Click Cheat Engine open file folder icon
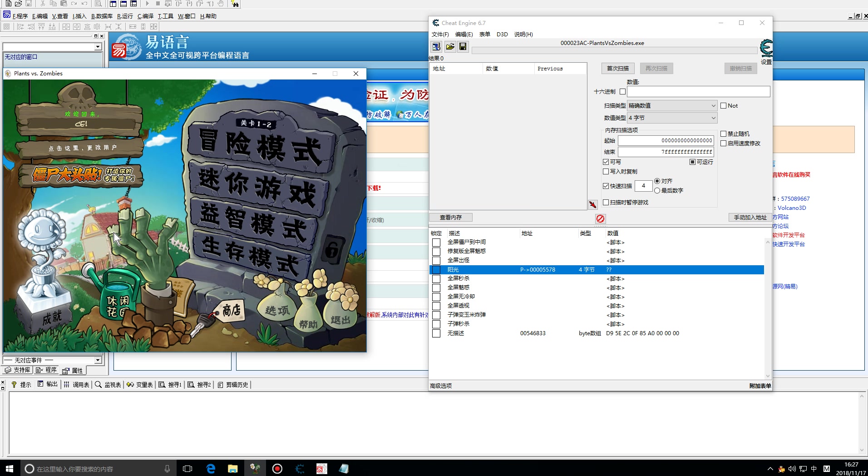 click(450, 46)
